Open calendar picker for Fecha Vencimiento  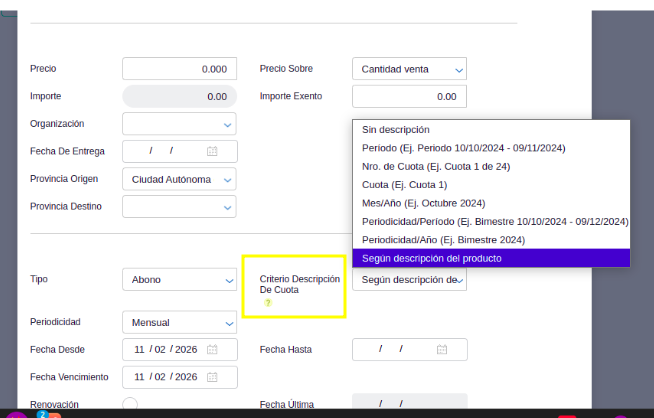pyautogui.click(x=212, y=377)
